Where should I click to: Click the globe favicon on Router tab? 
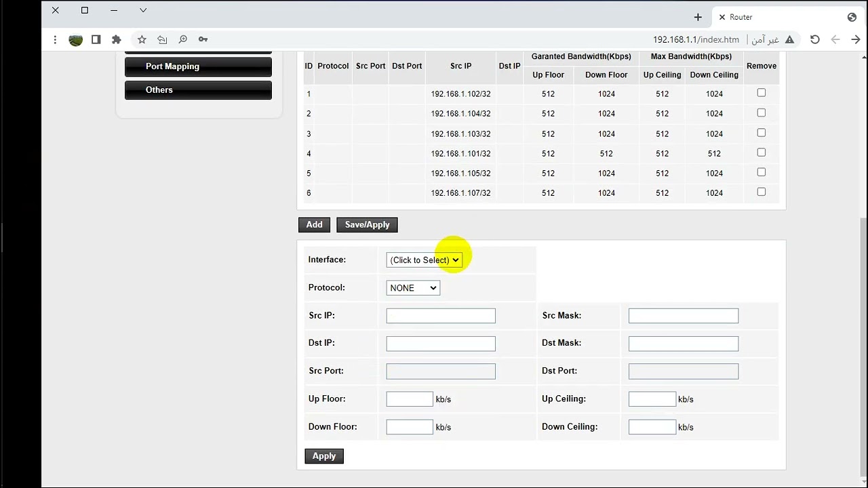click(x=852, y=17)
